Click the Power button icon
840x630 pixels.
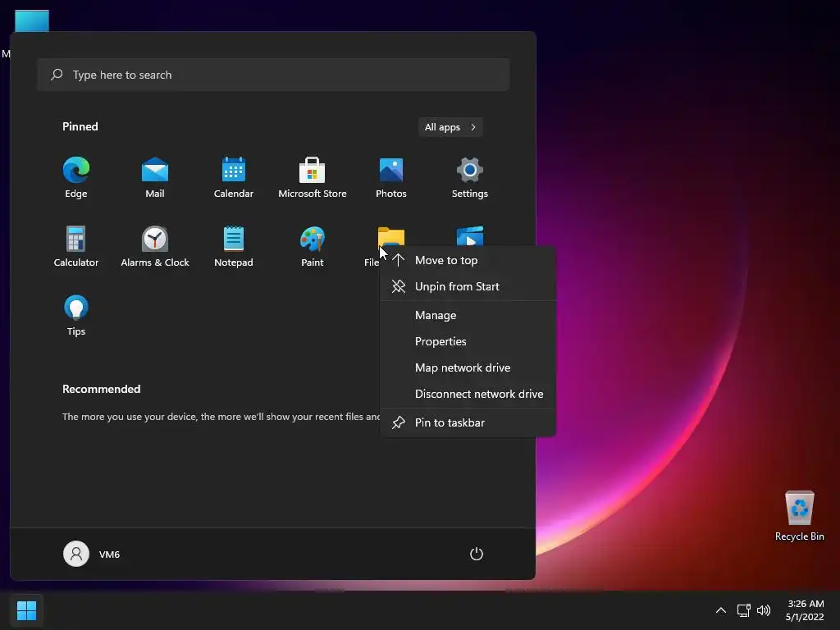477,554
